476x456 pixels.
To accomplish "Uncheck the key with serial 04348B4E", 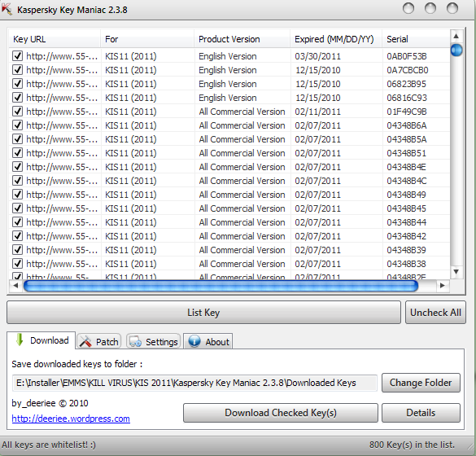I will pos(18,167).
